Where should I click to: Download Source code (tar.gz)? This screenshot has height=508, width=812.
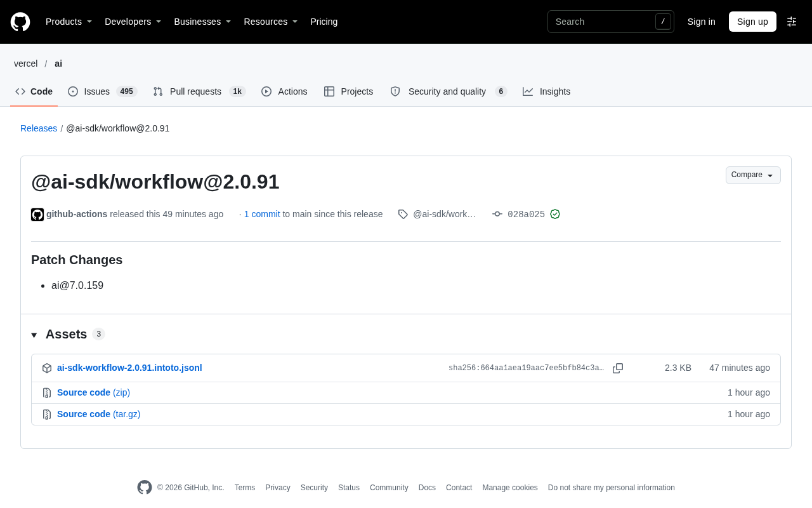tap(99, 414)
